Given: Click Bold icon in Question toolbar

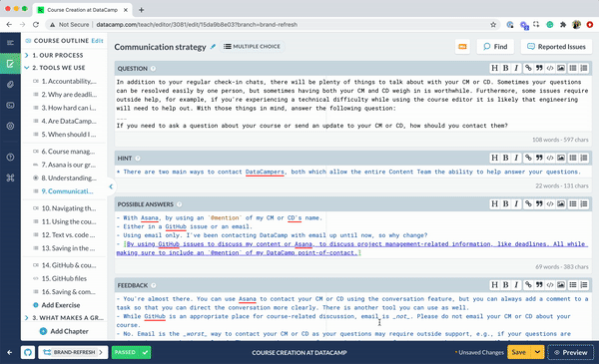Looking at the screenshot, I should [505, 68].
